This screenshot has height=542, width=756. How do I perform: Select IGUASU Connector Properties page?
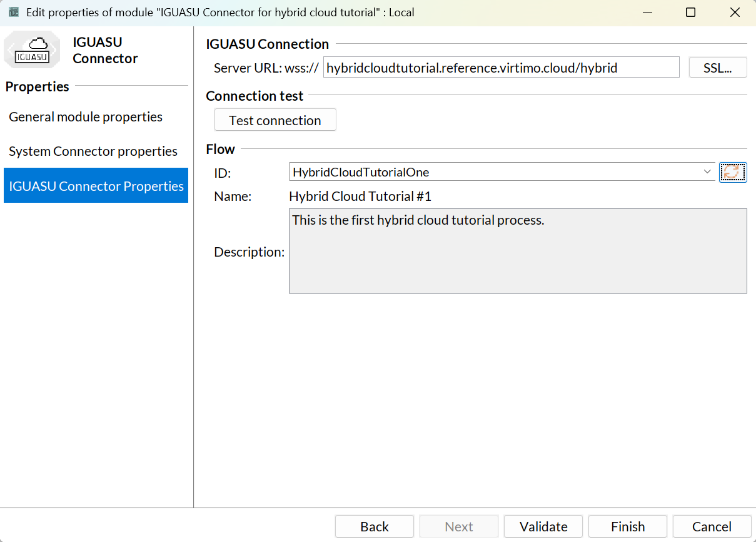96,186
